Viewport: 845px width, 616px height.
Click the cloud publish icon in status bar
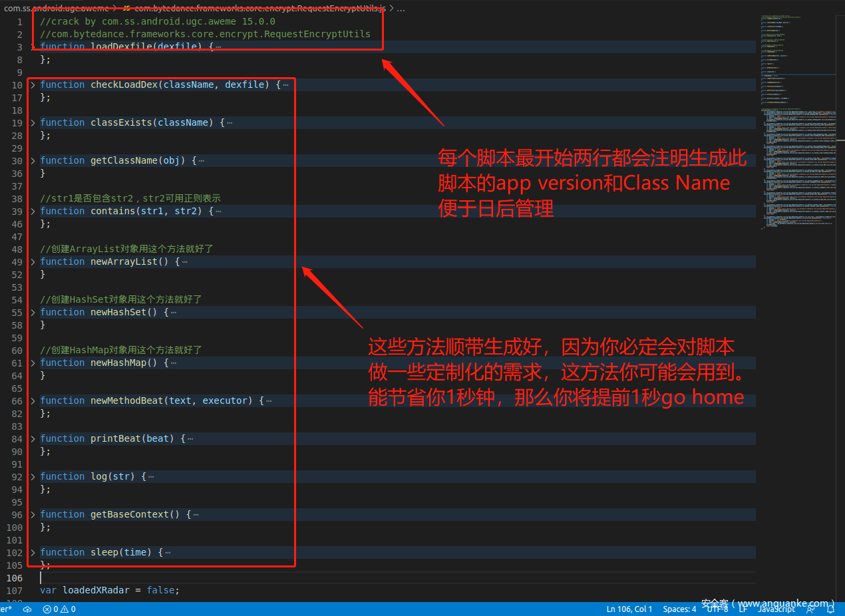coord(27,609)
